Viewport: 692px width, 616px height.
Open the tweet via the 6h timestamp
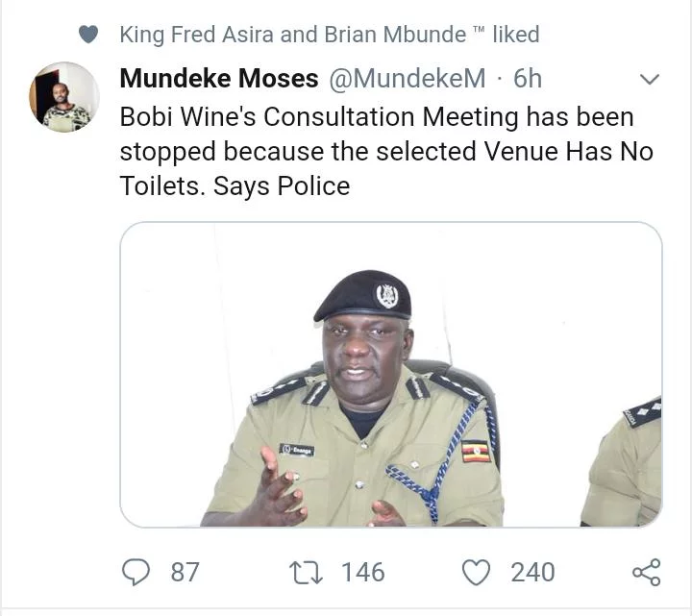[528, 79]
